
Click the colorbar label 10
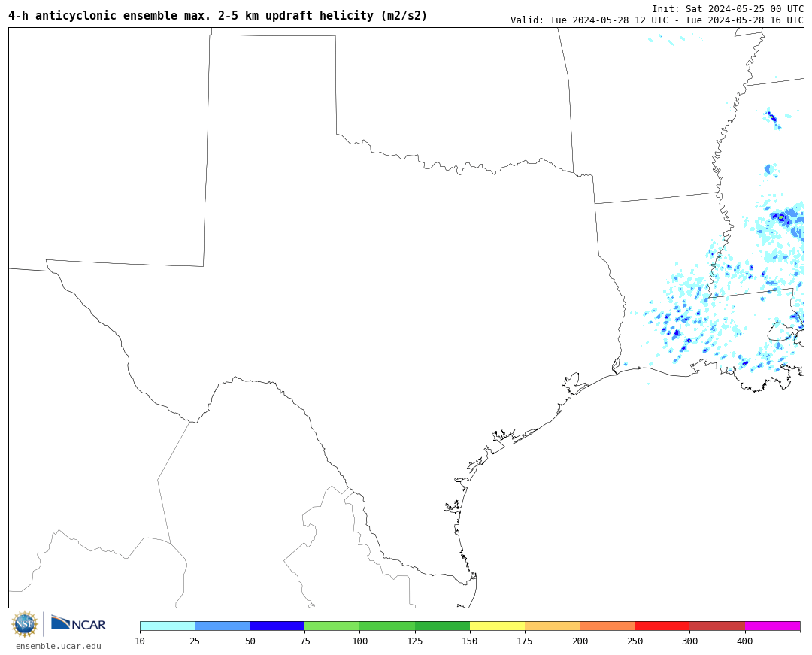click(x=140, y=641)
